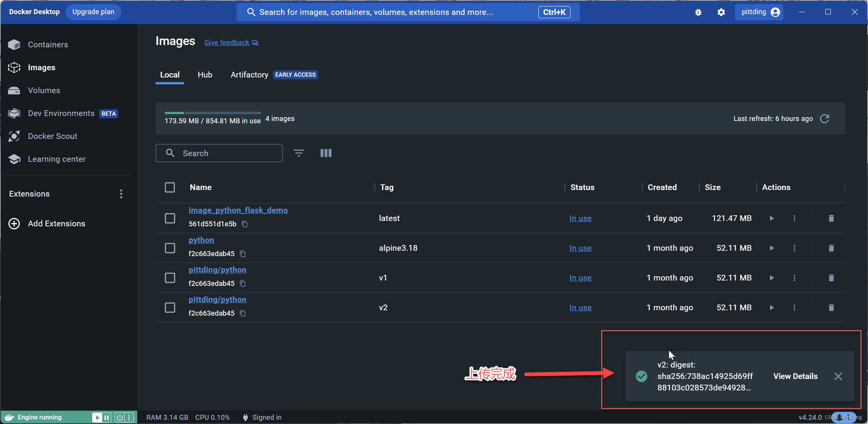This screenshot has height=424, width=868.
Task: Open the python image link
Action: [201, 240]
